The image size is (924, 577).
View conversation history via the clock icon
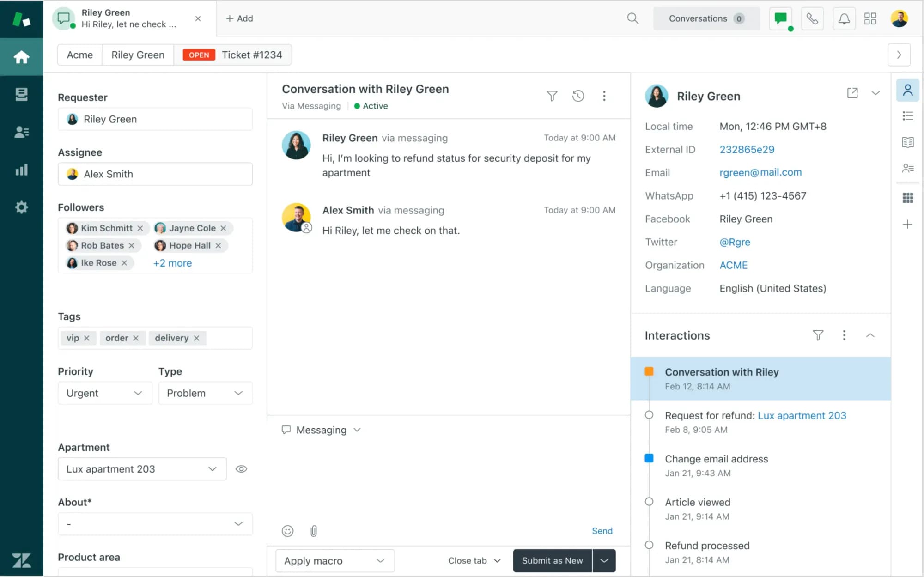point(578,96)
